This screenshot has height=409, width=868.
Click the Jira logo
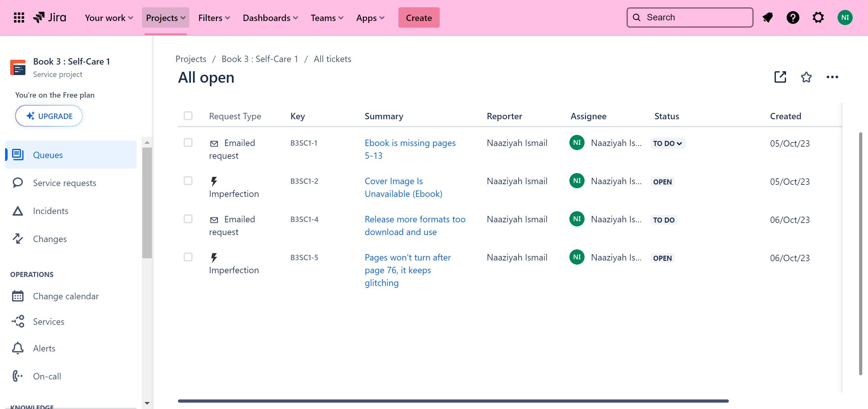[x=50, y=17]
